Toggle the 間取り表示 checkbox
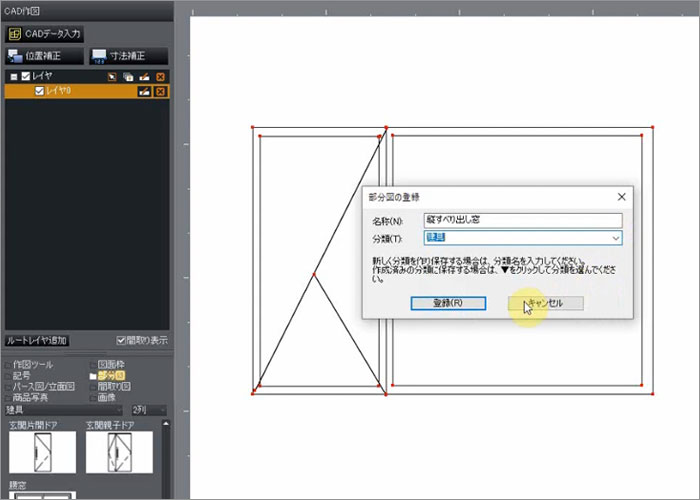The image size is (700, 500). (121, 340)
